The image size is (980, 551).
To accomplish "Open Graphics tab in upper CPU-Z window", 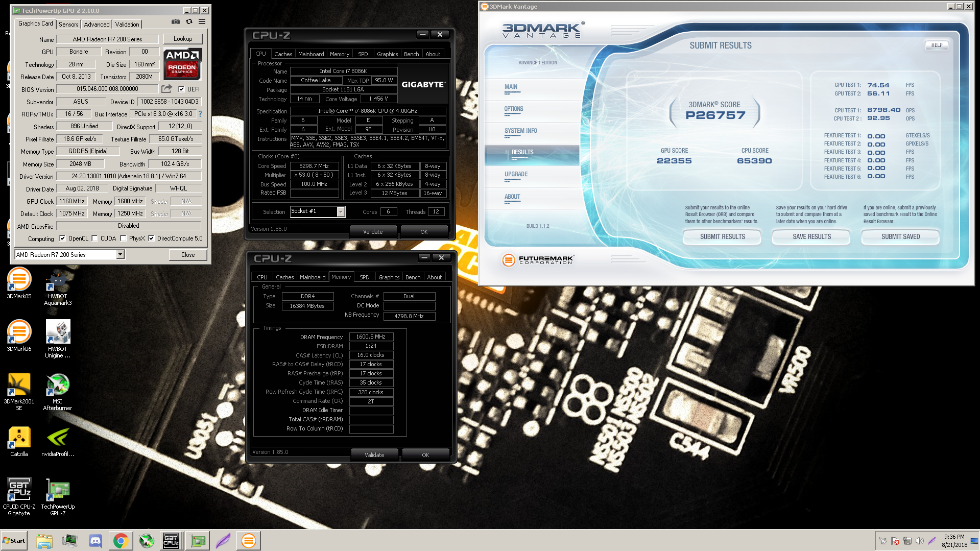I will click(388, 54).
